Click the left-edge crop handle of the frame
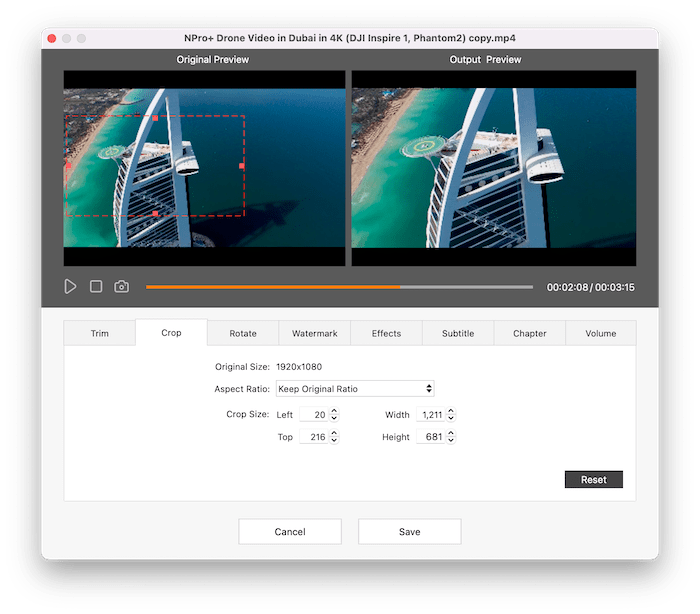 pyautogui.click(x=67, y=166)
